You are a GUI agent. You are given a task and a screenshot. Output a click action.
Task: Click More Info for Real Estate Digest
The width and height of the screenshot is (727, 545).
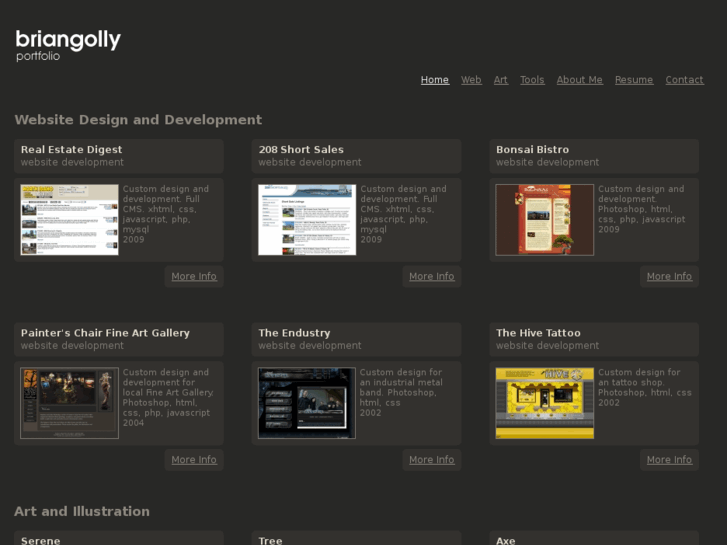coord(194,276)
